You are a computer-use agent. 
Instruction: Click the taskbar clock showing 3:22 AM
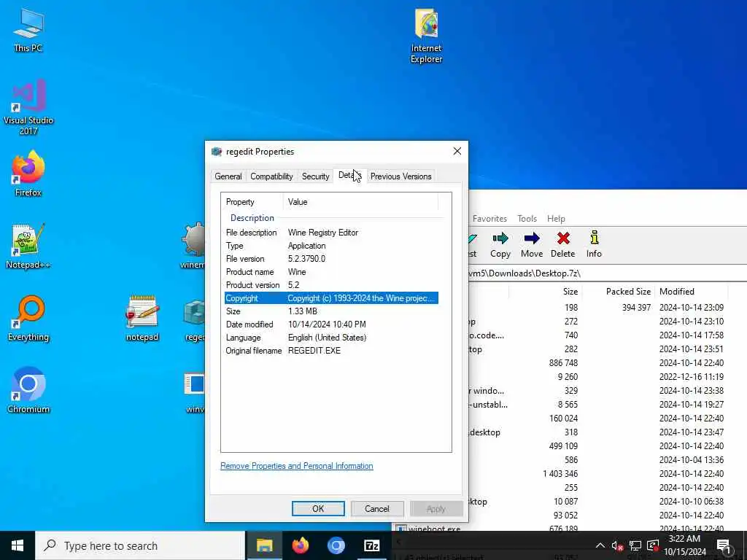pyautogui.click(x=684, y=545)
